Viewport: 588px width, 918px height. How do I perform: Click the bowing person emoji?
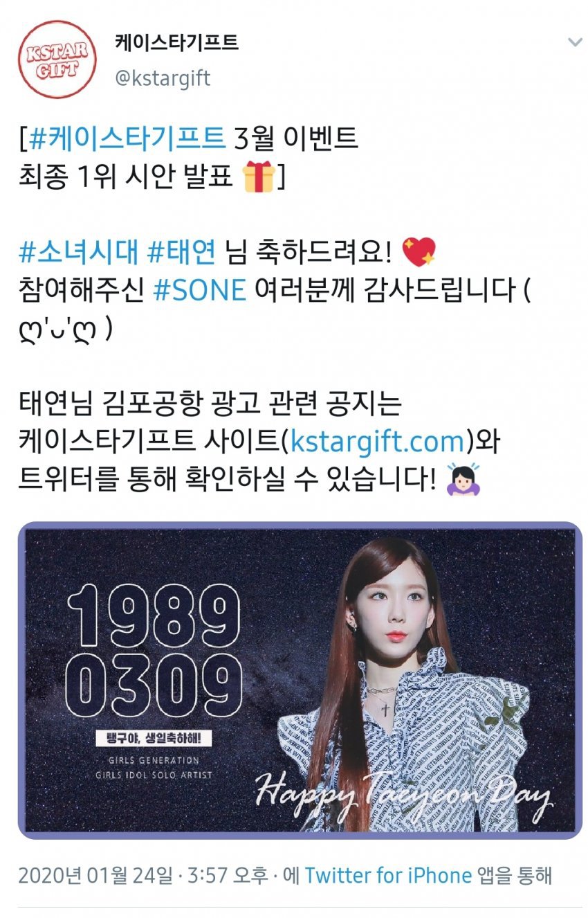point(465,480)
